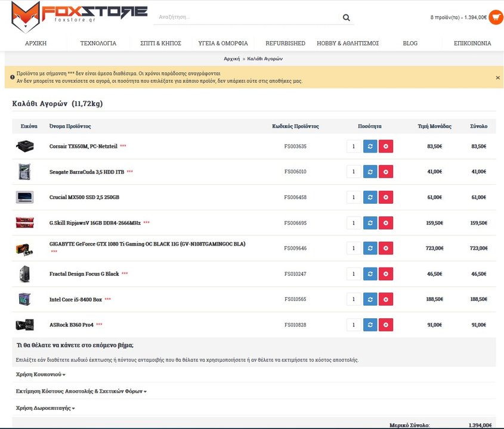Click quantity field for Crucial MX500
Image resolution: width=504 pixels, height=429 pixels.
354,197
